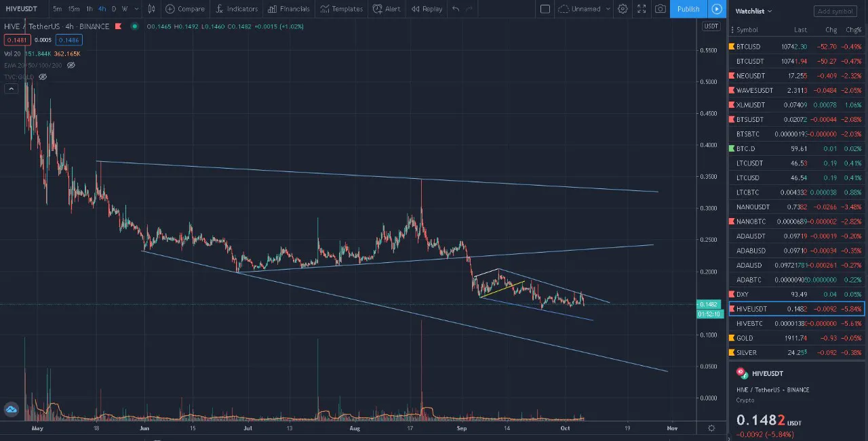The image size is (868, 441).
Task: Click the red flag next to NEOUSDT
Action: 732,76
